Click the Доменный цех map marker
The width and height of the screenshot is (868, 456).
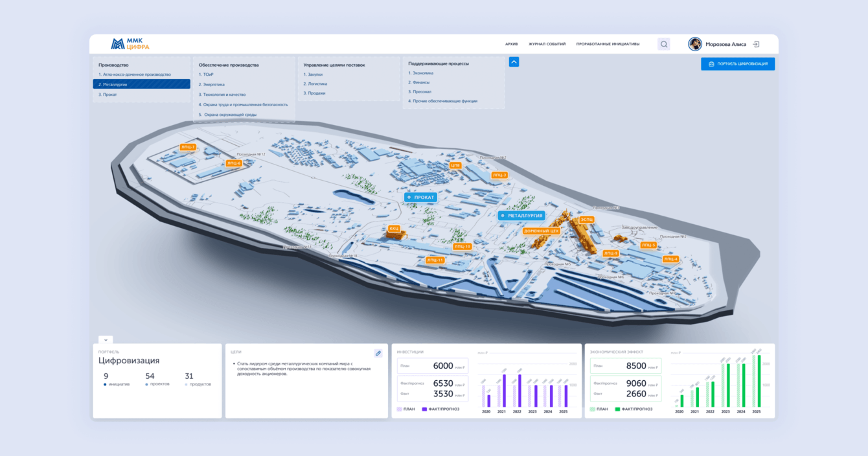541,231
